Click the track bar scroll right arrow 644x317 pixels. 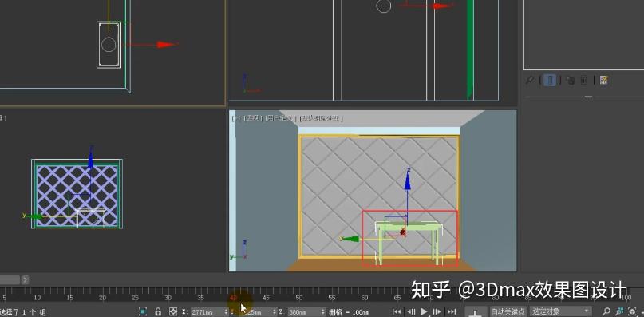point(25,280)
